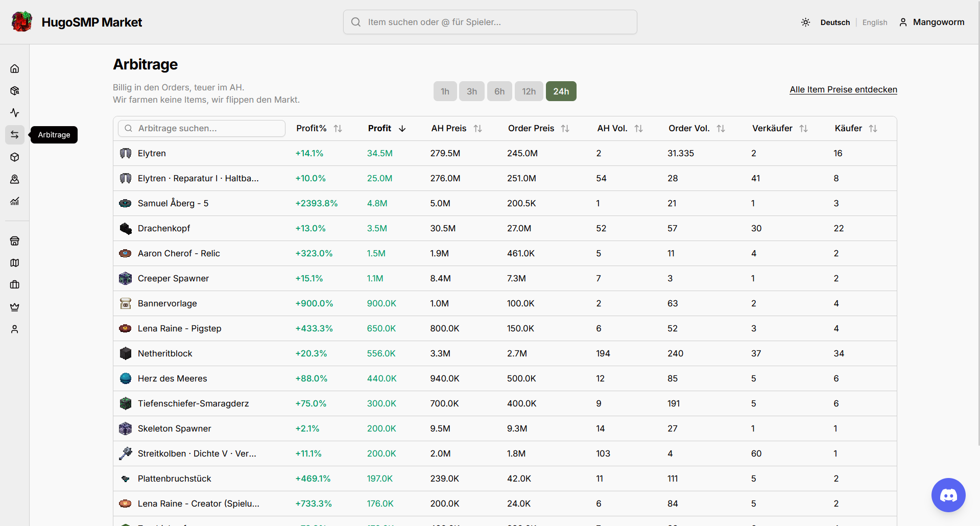This screenshot has height=526, width=980.
Task: Open Mangoworm user profile
Action: click(x=939, y=22)
